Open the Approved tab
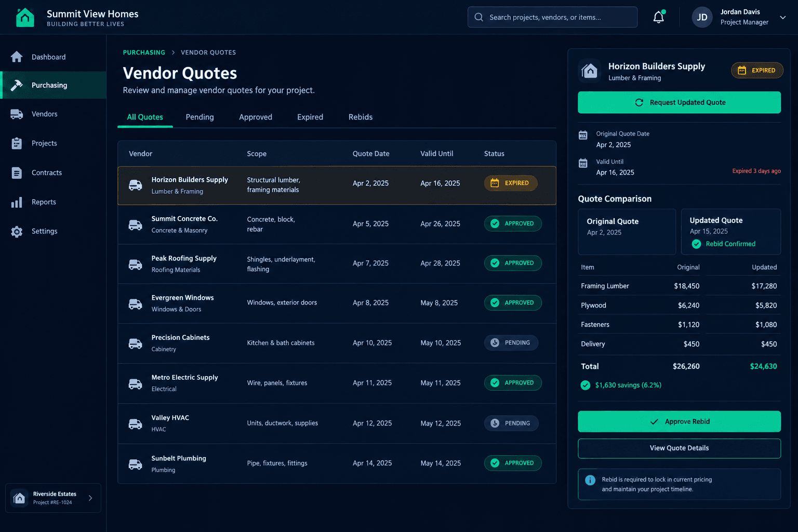 256,117
